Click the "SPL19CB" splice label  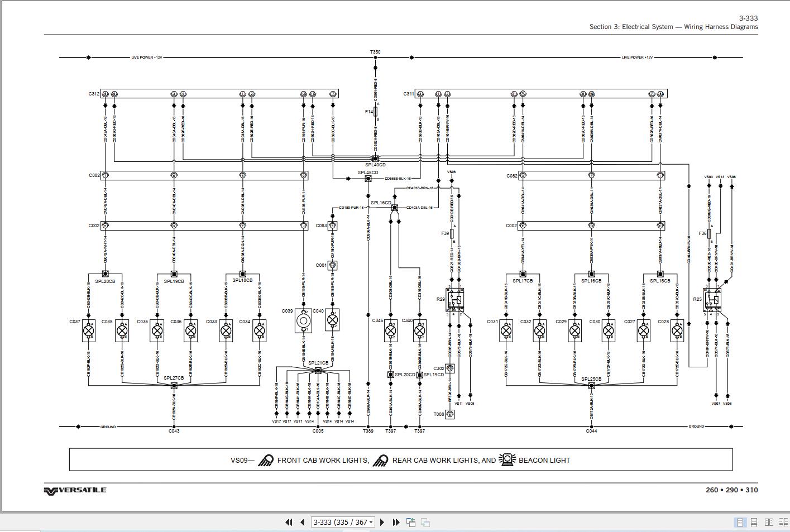tap(174, 281)
